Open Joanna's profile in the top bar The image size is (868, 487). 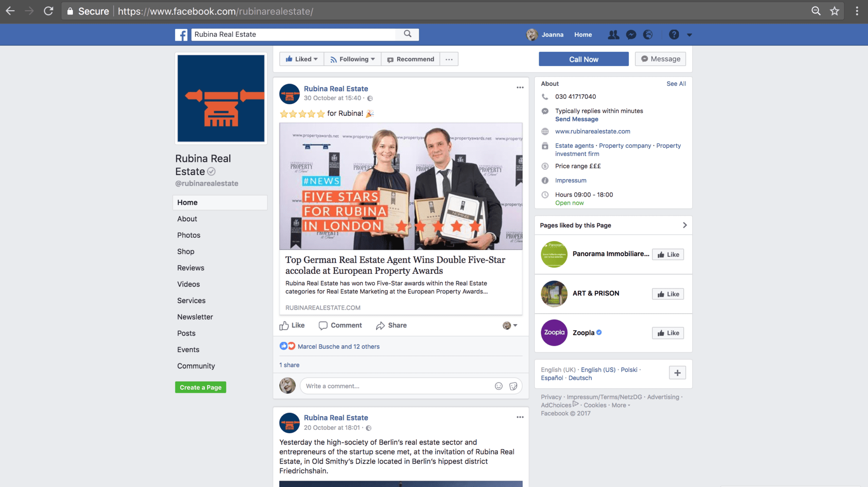pos(545,35)
